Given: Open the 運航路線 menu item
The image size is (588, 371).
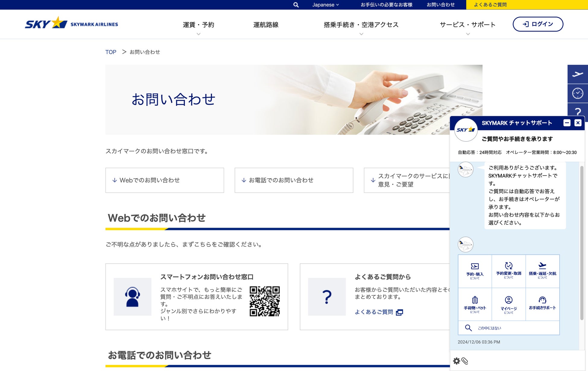Looking at the screenshot, I should 266,25.
